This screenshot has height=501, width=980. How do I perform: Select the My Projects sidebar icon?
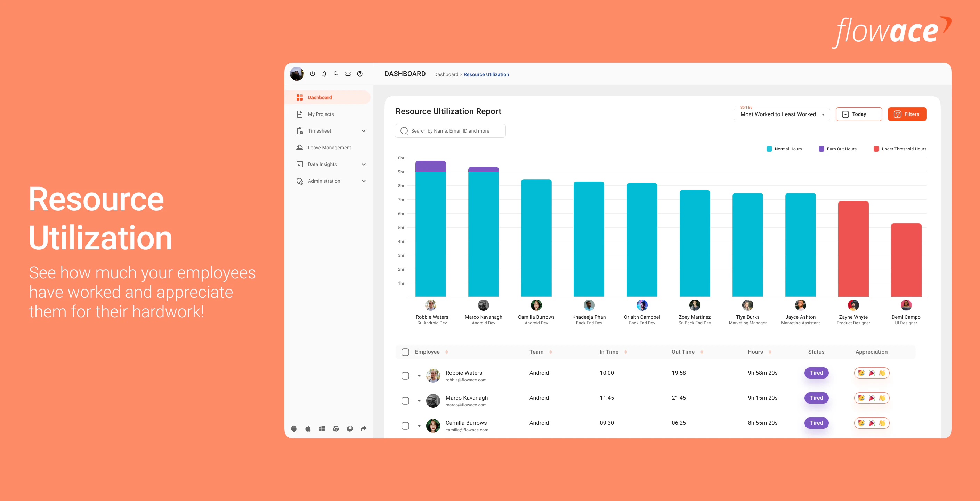coord(300,114)
